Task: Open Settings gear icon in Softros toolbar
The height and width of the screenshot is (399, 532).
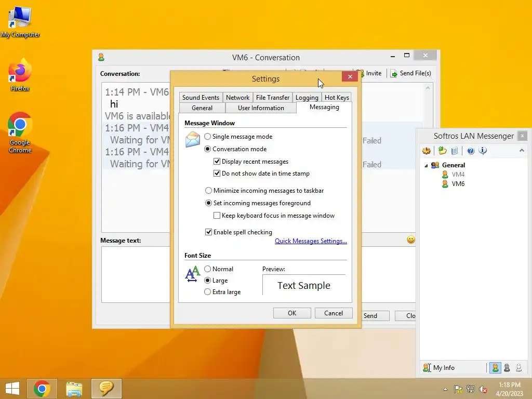Action: pyautogui.click(x=427, y=151)
